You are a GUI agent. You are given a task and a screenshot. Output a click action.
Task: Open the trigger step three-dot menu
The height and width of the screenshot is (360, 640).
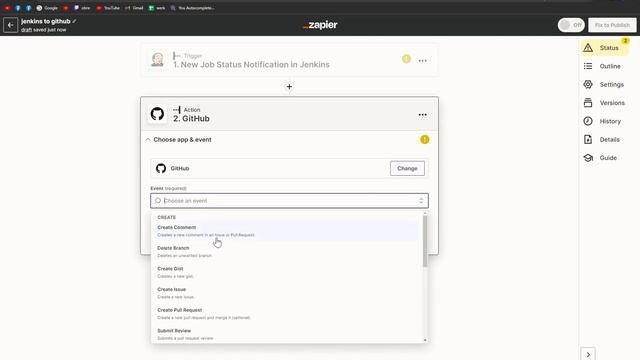click(x=422, y=60)
